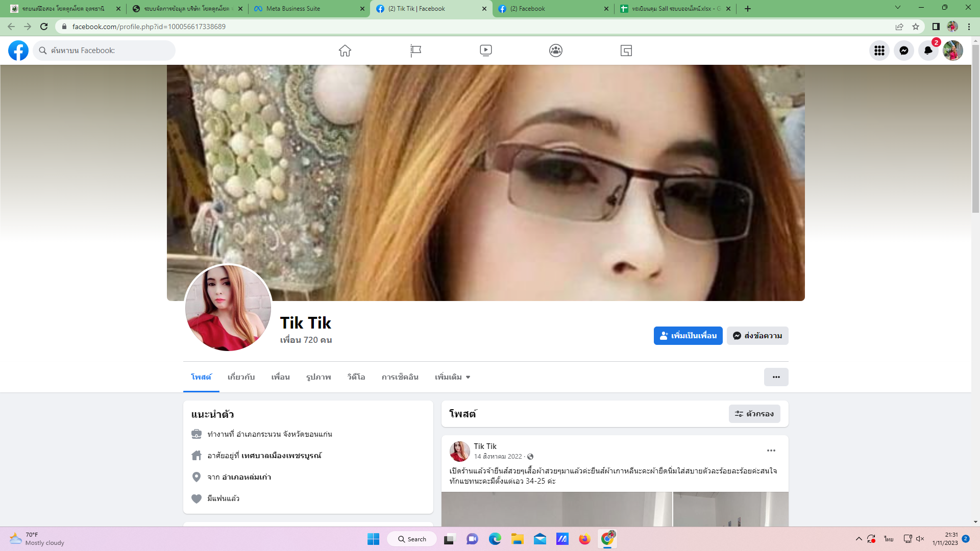Open the Facebook menu grid icon
This screenshot has width=980, height=551.
[879, 51]
